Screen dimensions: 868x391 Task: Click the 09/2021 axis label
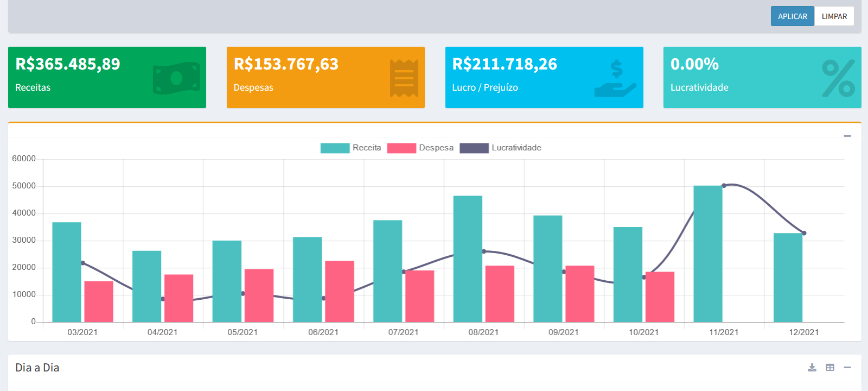[563, 332]
